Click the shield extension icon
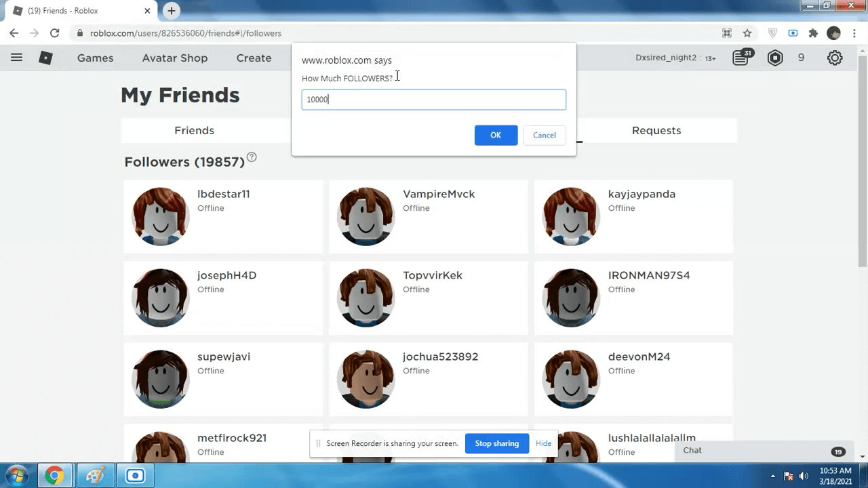The height and width of the screenshot is (488, 868). tap(772, 33)
